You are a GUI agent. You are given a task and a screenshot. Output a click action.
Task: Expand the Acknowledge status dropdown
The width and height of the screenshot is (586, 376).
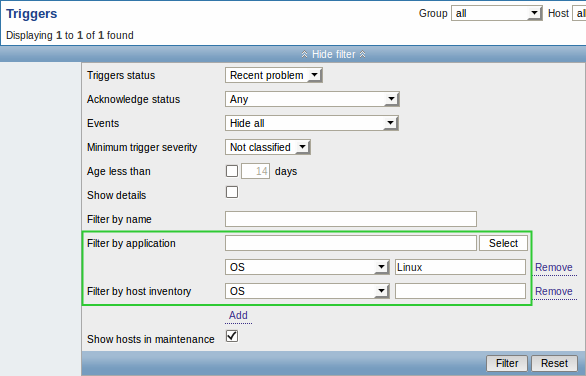(312, 99)
